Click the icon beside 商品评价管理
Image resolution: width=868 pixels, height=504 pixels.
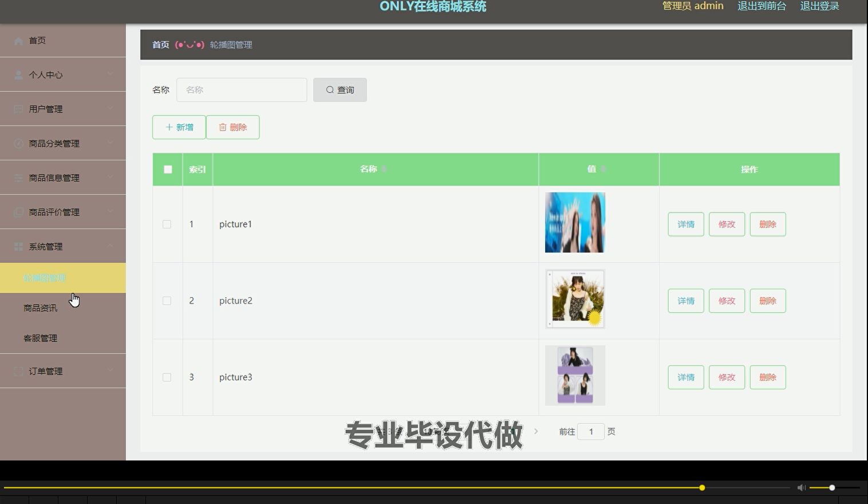pos(18,212)
